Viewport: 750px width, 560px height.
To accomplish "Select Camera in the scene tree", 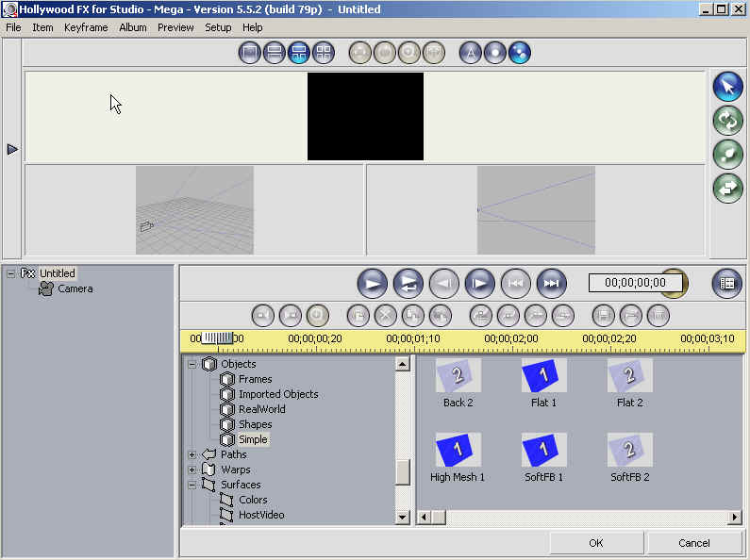I will pyautogui.click(x=75, y=288).
